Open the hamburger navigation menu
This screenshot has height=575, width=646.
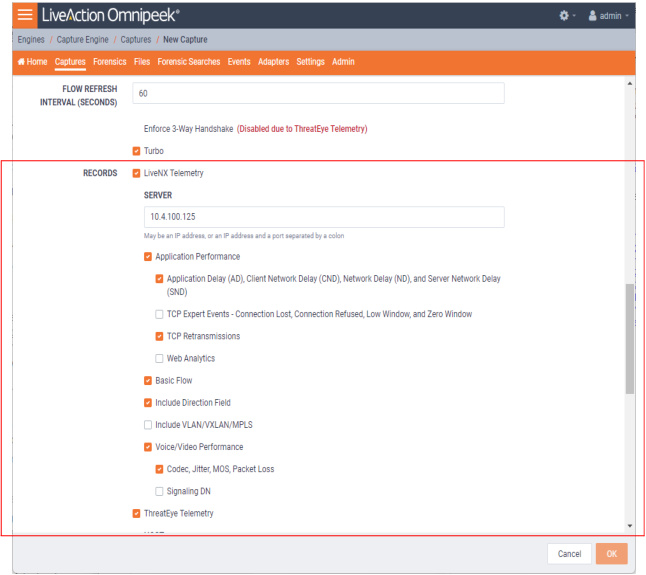pos(25,15)
